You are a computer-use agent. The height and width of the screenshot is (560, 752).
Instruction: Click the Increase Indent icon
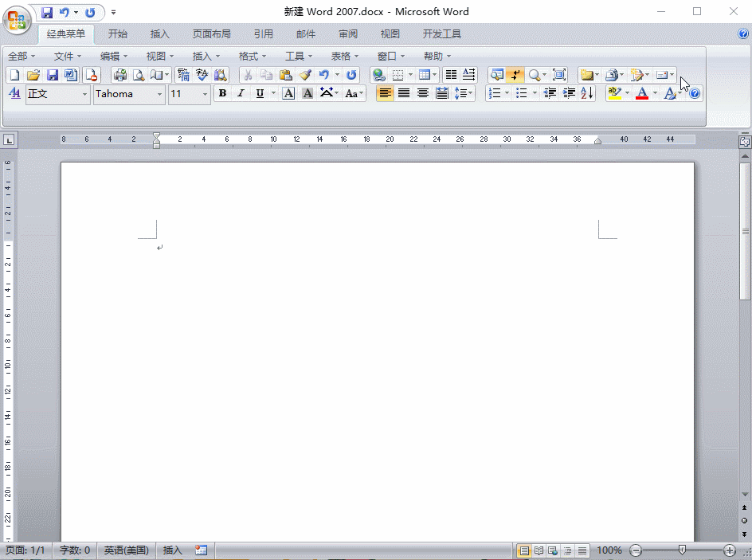pos(569,93)
